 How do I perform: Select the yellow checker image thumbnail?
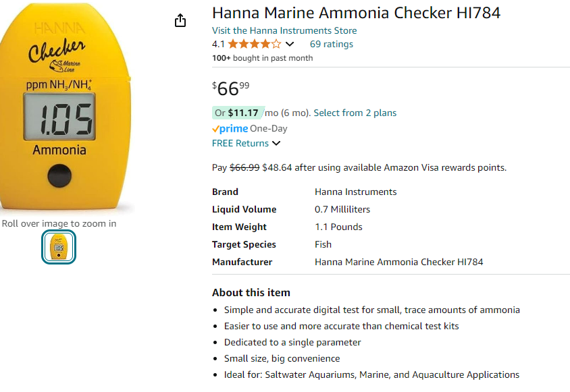tap(59, 247)
